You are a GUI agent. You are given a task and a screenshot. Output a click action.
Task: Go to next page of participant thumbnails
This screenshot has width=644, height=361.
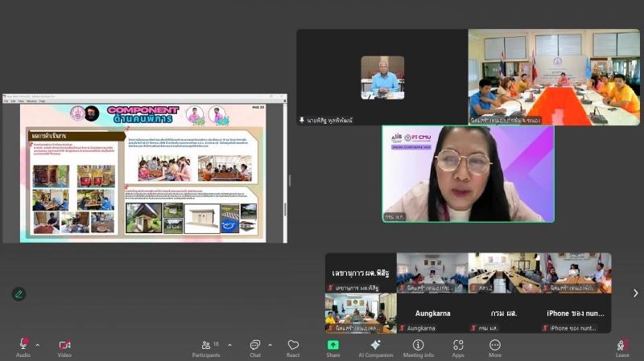click(x=635, y=293)
